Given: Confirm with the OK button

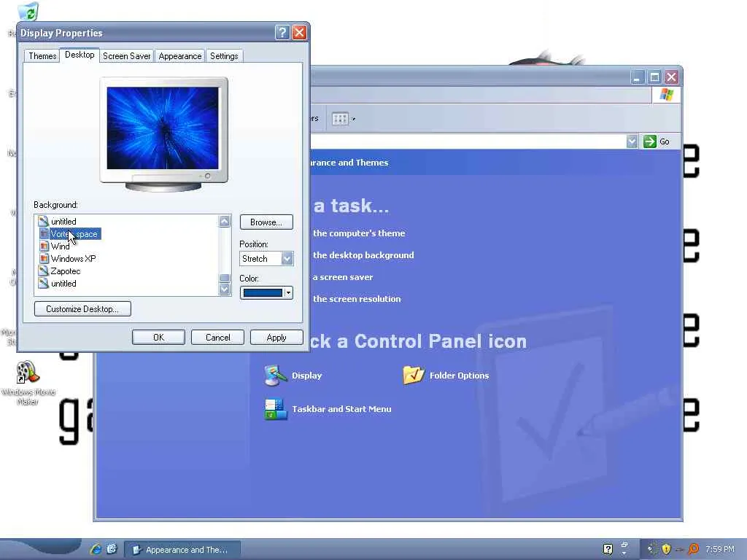Looking at the screenshot, I should pos(158,338).
